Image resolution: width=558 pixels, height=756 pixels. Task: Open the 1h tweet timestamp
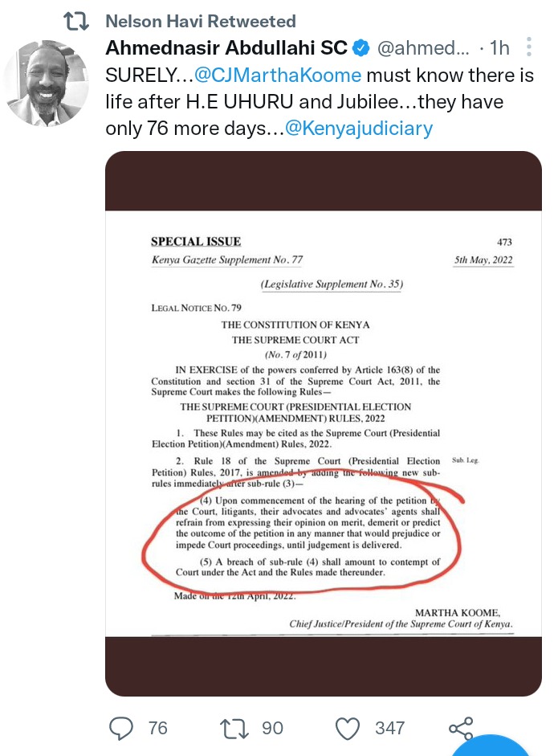[499, 47]
